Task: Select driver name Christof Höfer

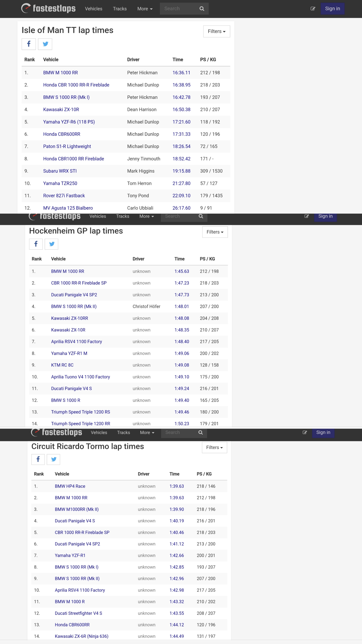Action: click(x=146, y=307)
